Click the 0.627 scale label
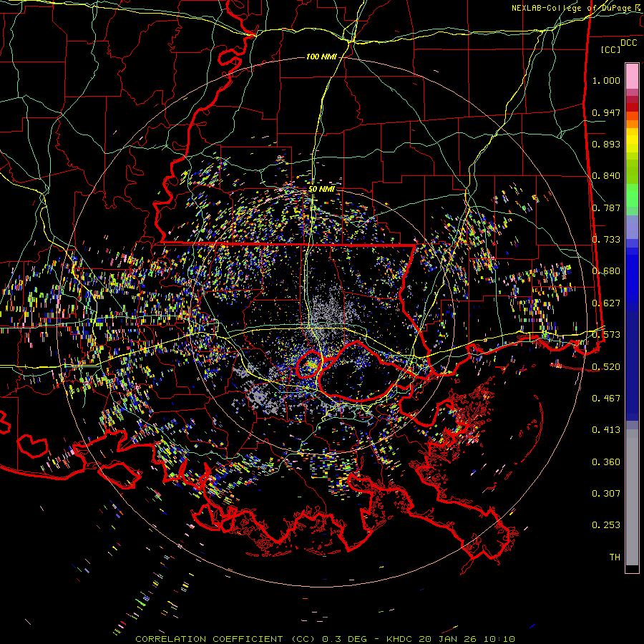The width and height of the screenshot is (644, 644). click(606, 303)
